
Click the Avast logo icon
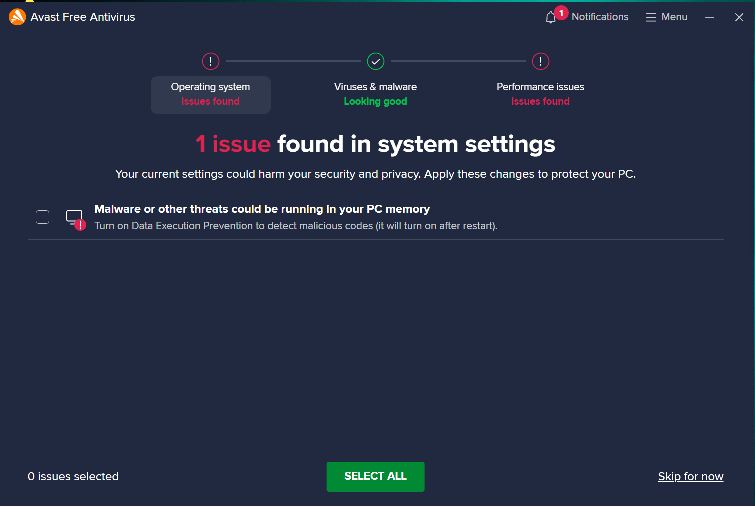(16, 17)
